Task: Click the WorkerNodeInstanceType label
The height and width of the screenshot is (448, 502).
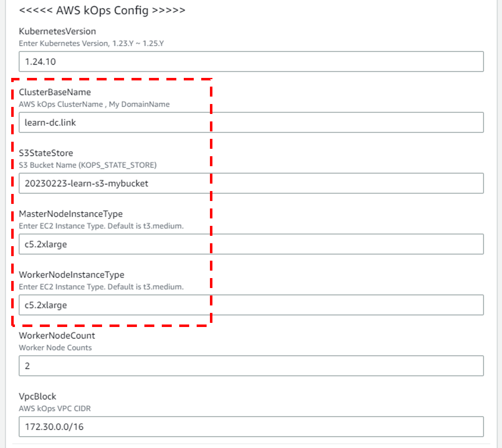Action: click(x=71, y=275)
